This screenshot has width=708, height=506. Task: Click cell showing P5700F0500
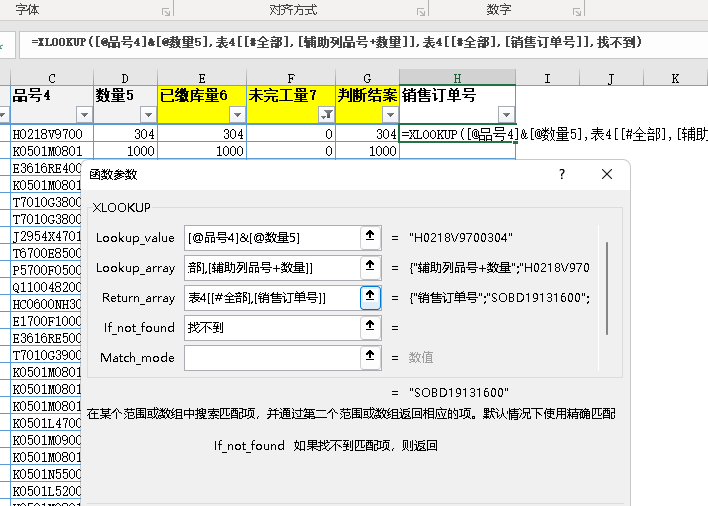click(46, 269)
